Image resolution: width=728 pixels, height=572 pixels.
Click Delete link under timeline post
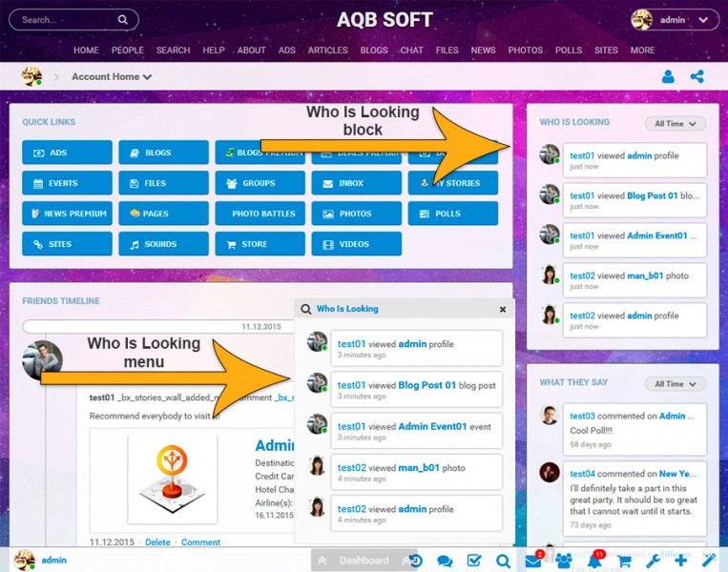pos(157,541)
